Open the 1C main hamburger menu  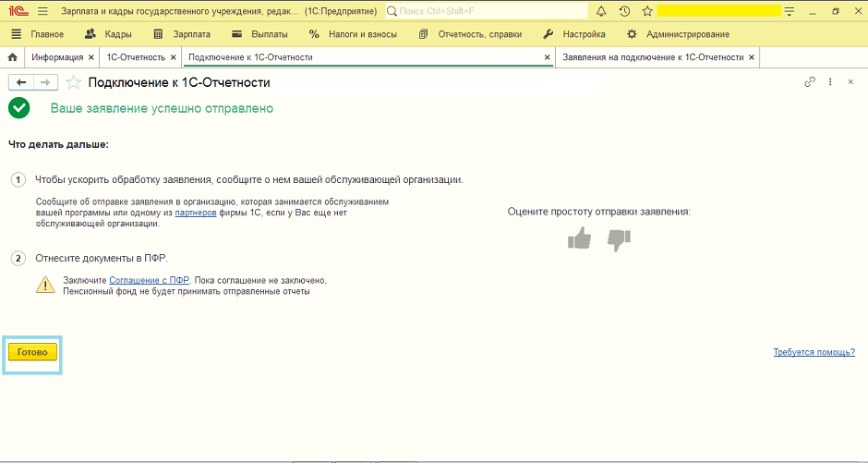pos(42,11)
